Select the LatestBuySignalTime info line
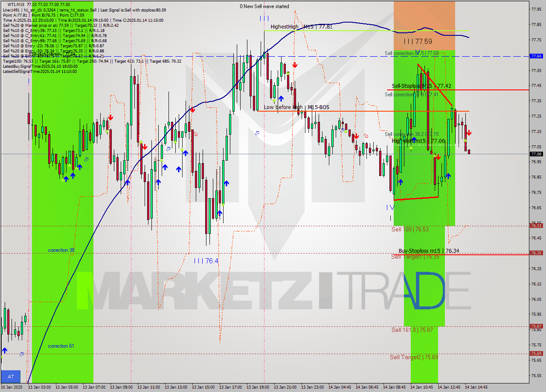Screen dimensions: 546x392 pyautogui.click(x=40, y=66)
